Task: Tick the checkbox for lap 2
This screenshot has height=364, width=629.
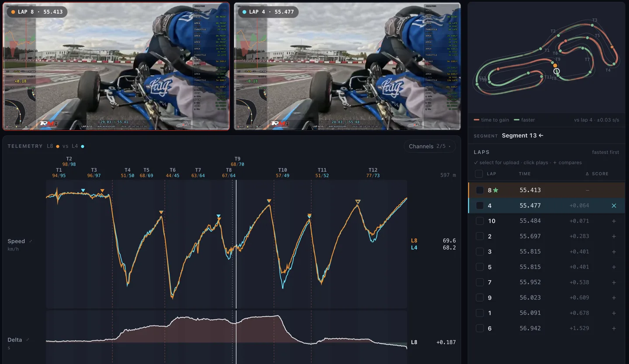Action: (x=480, y=236)
